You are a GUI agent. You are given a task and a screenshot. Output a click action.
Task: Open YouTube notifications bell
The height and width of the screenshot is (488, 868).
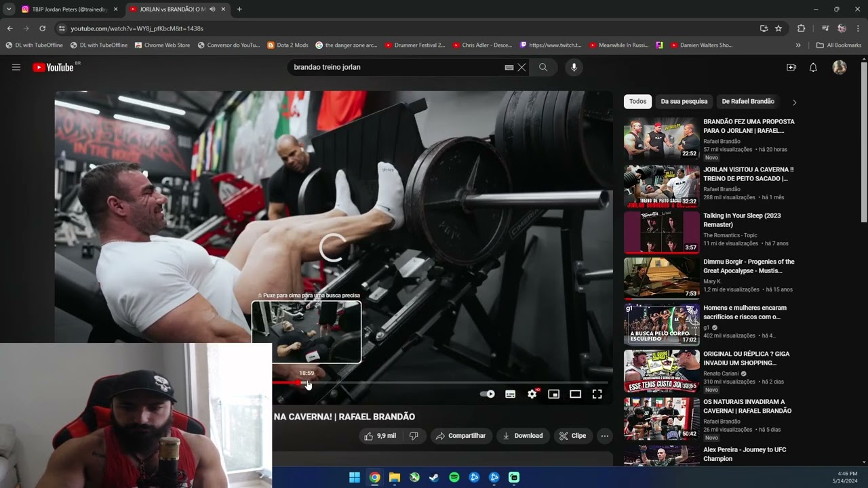point(813,67)
